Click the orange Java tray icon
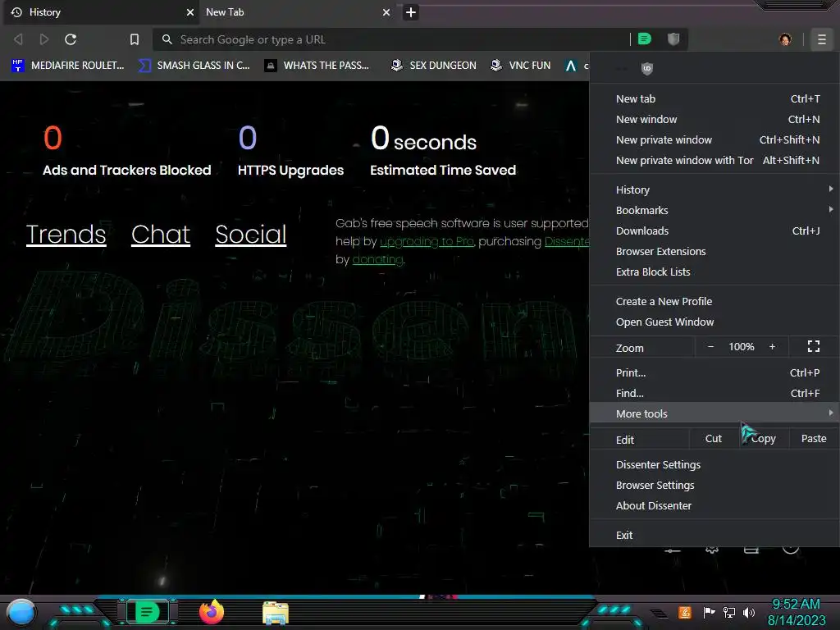Image resolution: width=840 pixels, height=630 pixels. [685, 612]
